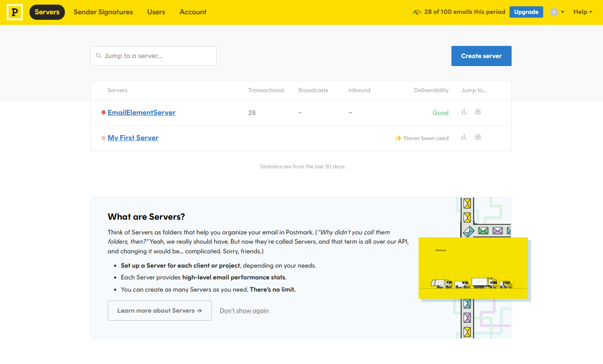Go to the Users tab
Viewport: 603px width, 364px height.
tap(156, 12)
